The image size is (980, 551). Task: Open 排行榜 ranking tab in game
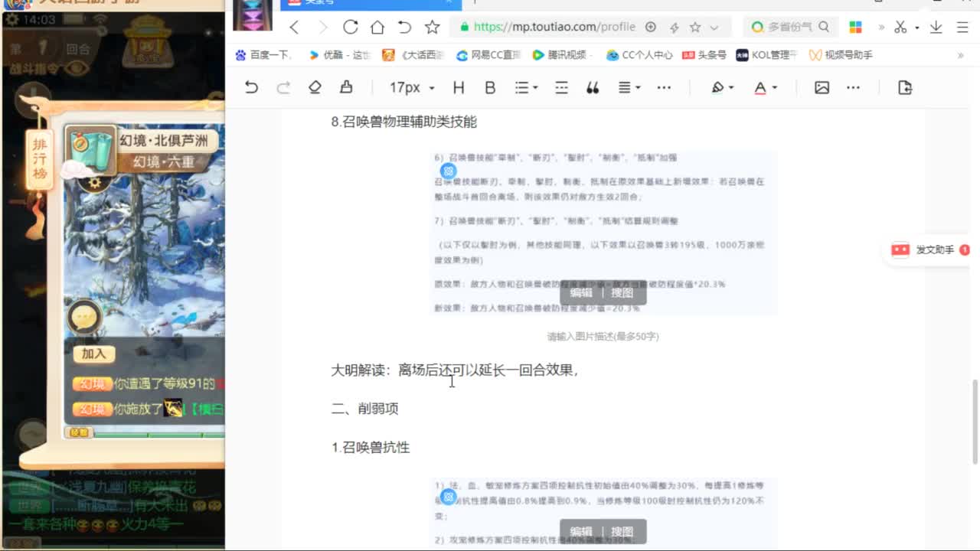click(x=39, y=159)
